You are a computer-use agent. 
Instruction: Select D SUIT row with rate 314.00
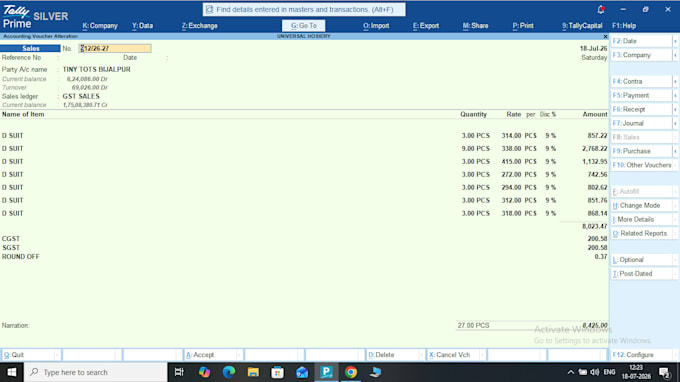click(x=304, y=136)
